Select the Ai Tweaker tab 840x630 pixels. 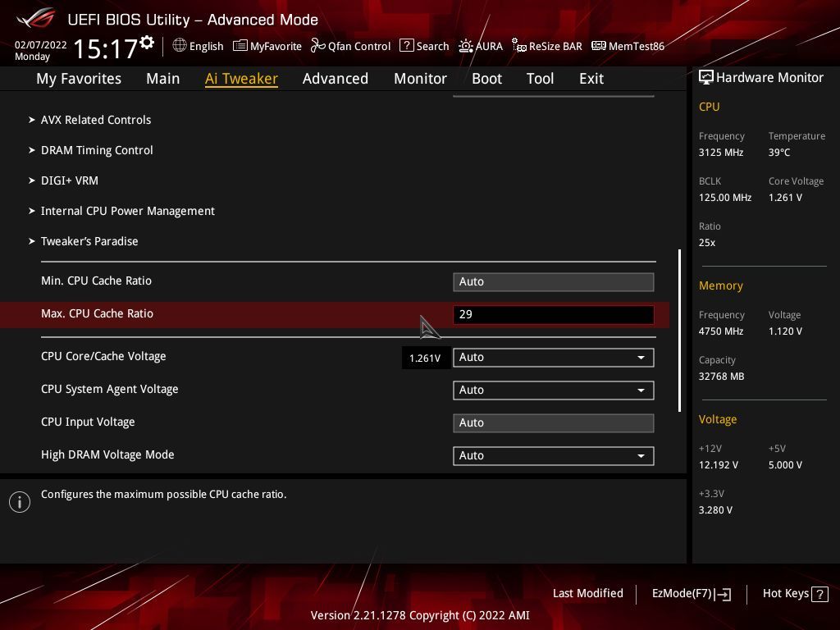241,79
